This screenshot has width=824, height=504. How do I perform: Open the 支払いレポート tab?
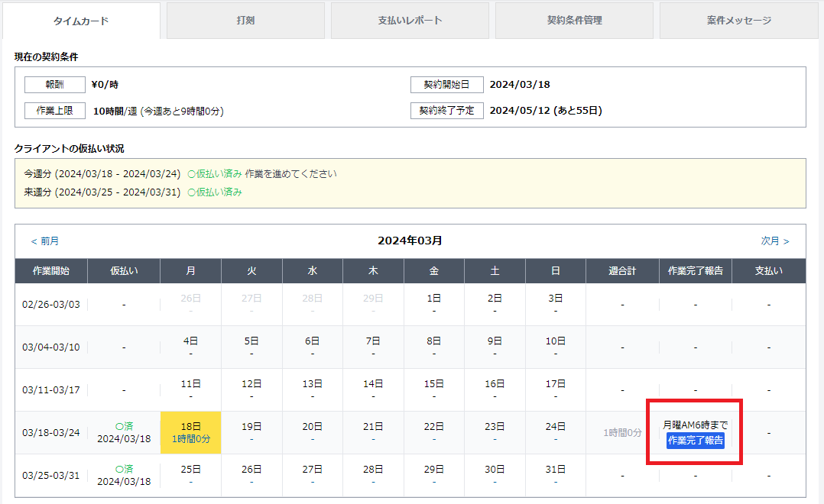tap(410, 21)
